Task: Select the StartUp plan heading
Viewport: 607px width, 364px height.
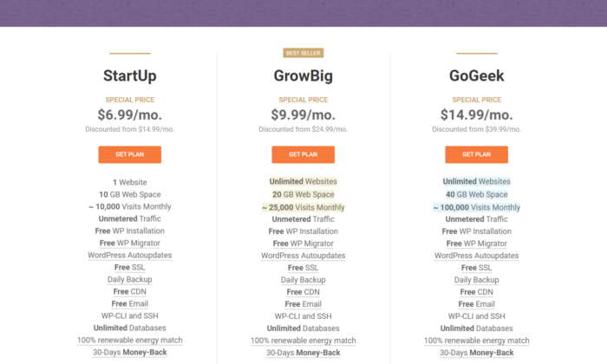Action: click(x=130, y=75)
